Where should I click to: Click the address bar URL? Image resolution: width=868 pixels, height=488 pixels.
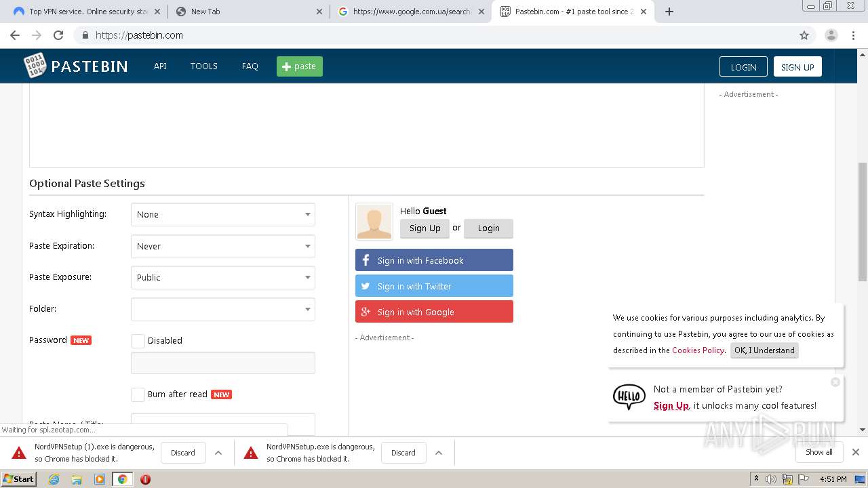coord(139,35)
